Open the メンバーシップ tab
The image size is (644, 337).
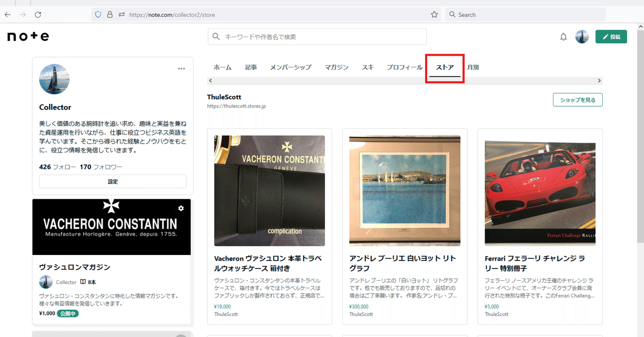click(x=290, y=67)
